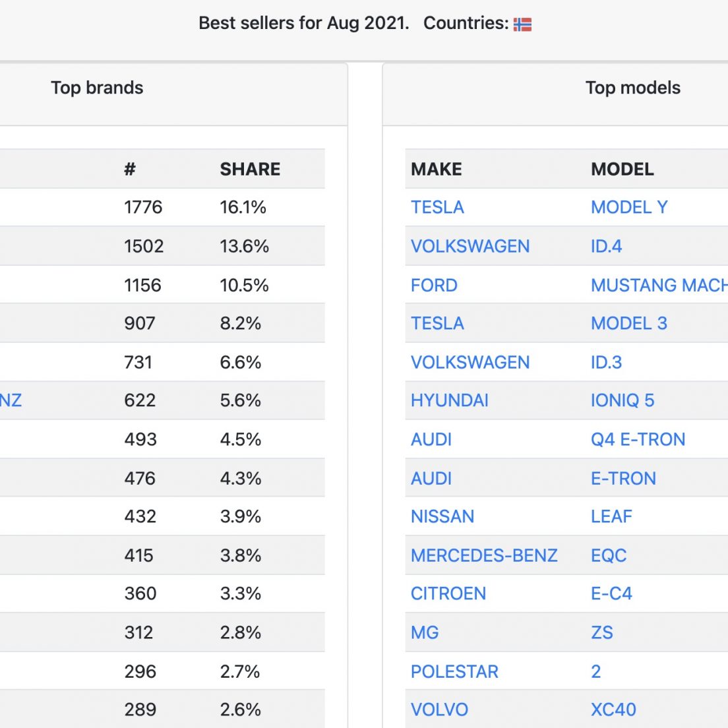Image resolution: width=728 pixels, height=728 pixels.
Task: Open the CITROEN make link
Action: [448, 593]
